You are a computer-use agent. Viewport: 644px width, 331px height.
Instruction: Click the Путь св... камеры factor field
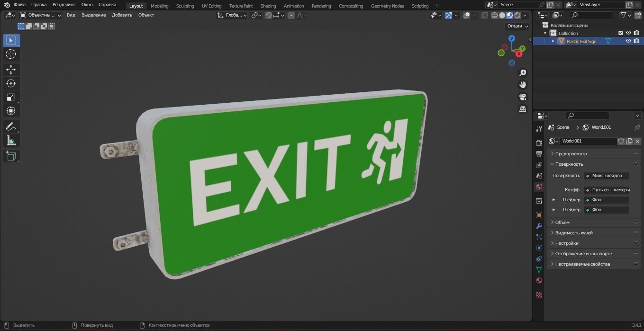(x=607, y=190)
